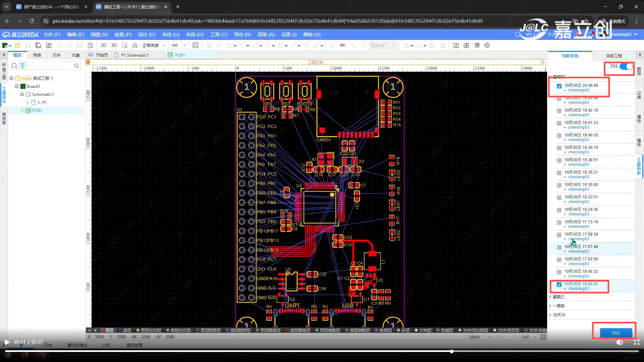Open the 正常亮度 brightness dropdown
The image size is (644, 362).
(x=154, y=45)
